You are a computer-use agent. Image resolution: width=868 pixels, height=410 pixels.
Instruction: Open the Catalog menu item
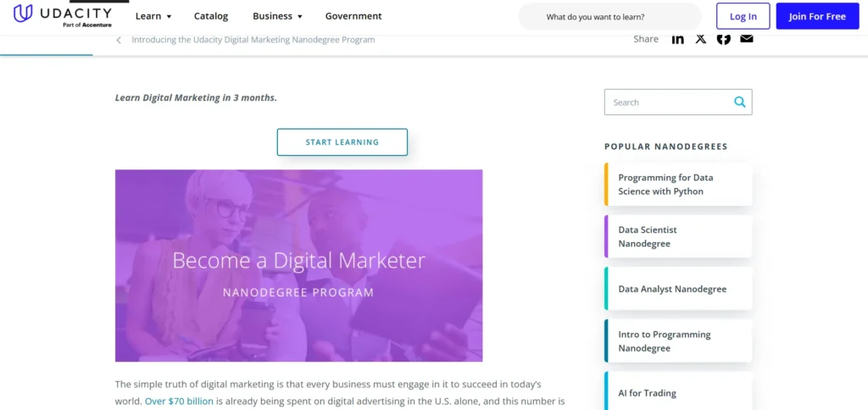point(211,16)
